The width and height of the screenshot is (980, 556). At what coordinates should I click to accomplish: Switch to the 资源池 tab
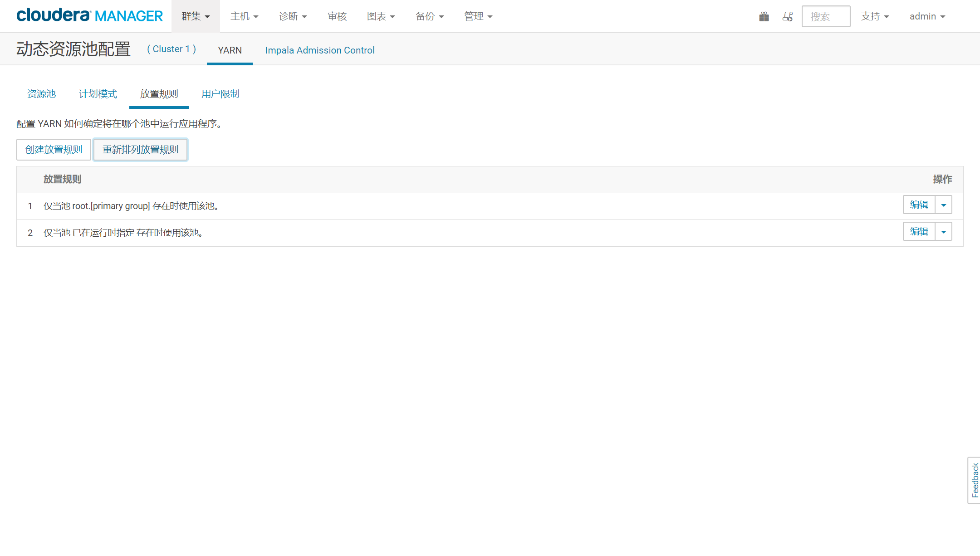pyautogui.click(x=41, y=94)
